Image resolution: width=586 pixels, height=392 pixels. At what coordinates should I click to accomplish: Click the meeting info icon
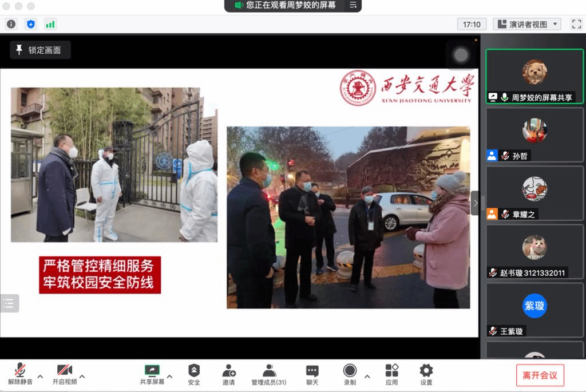[x=11, y=24]
